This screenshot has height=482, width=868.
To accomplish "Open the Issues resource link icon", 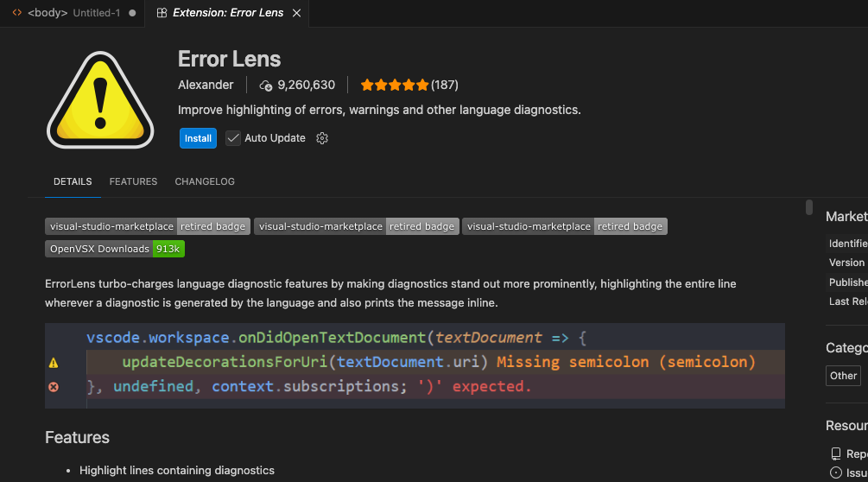I will click(836, 472).
